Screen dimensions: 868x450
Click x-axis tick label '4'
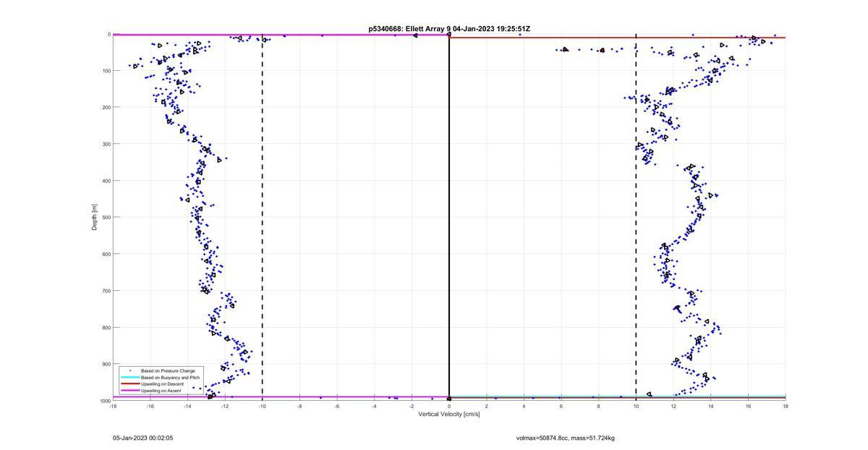pos(524,406)
